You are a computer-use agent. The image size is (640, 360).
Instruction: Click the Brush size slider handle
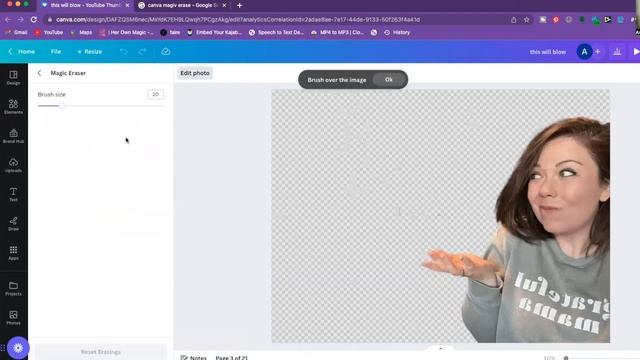click(x=62, y=106)
